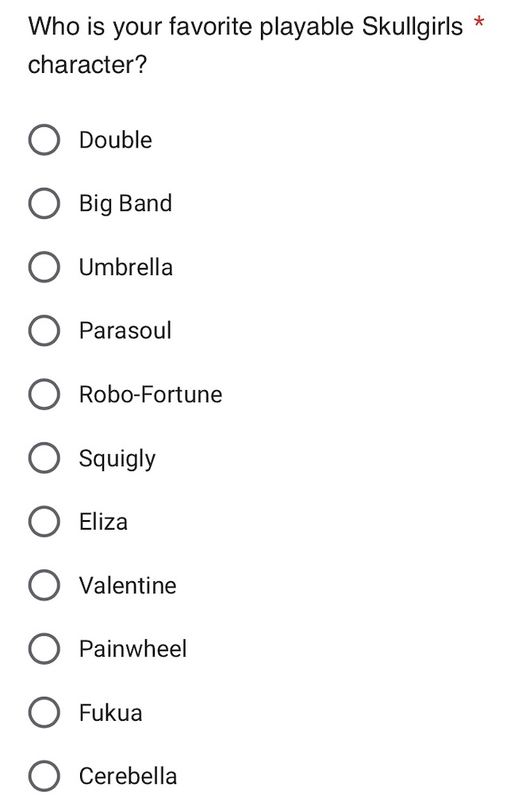Select the Parasoul radio circle
This screenshot has width=522, height=812.
[44, 331]
